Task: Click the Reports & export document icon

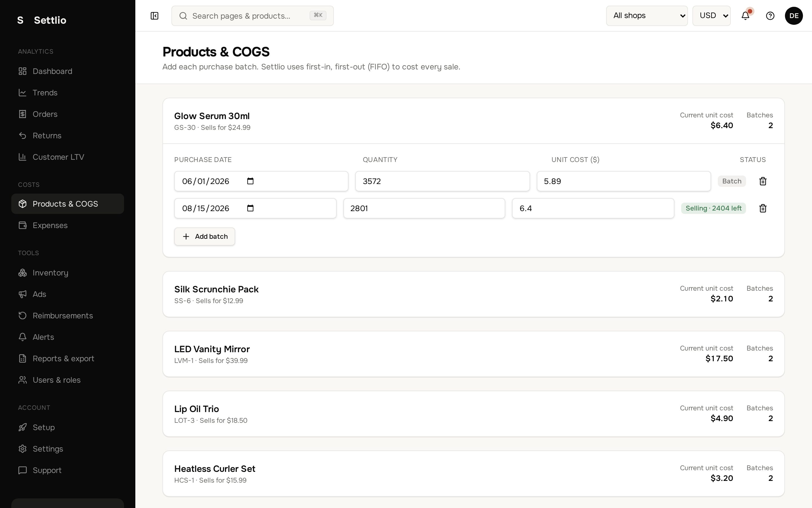Action: [23, 358]
